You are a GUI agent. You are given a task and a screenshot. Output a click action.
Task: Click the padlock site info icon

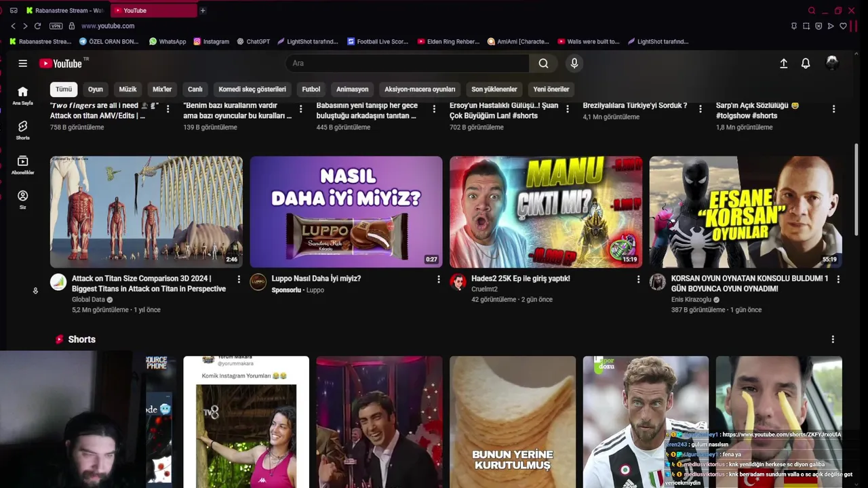tap(71, 26)
